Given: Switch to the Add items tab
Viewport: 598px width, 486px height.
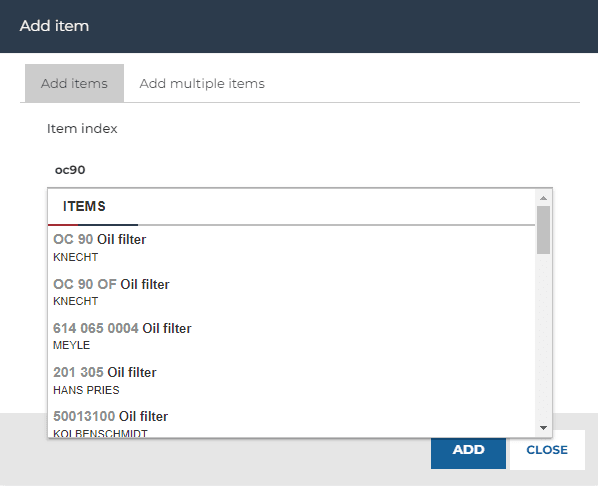Looking at the screenshot, I should click(x=74, y=83).
